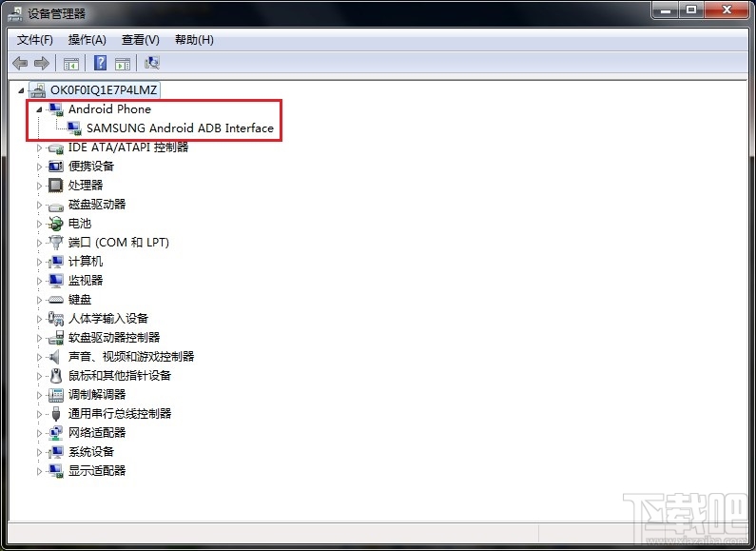Expand the 端口 (COM 和 LPT) node
The image size is (756, 551).
click(39, 243)
